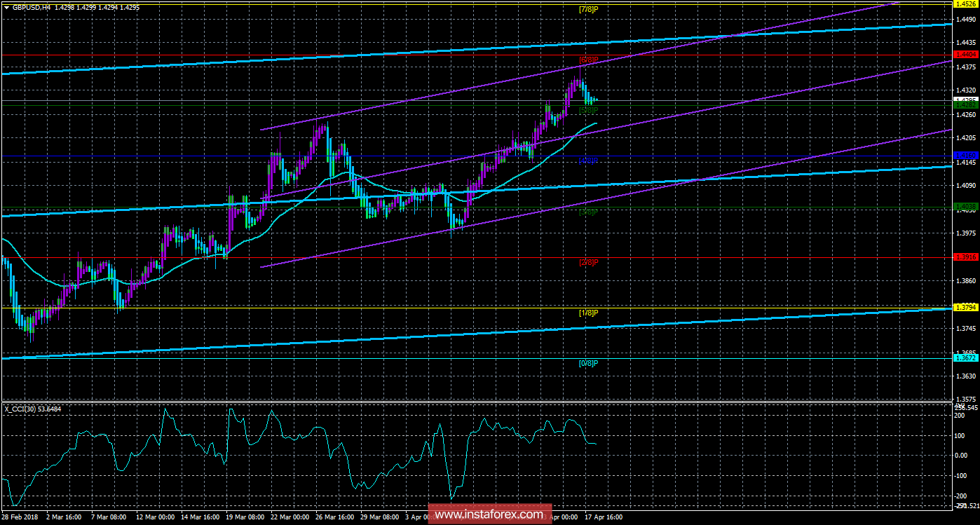Select the current price 1.4295 tag
The image size is (980, 525).
(966, 100)
